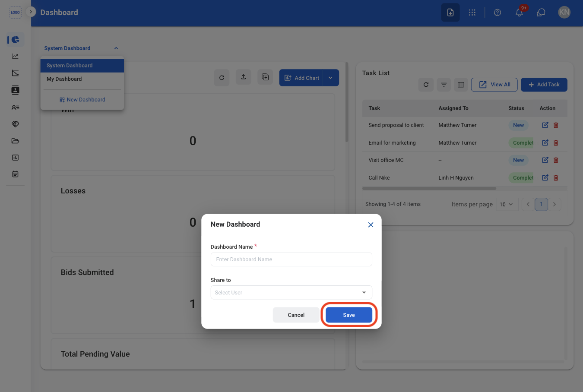Screen dimensions: 583x392
Task: Select page 1 in pagination
Action: 542,204
